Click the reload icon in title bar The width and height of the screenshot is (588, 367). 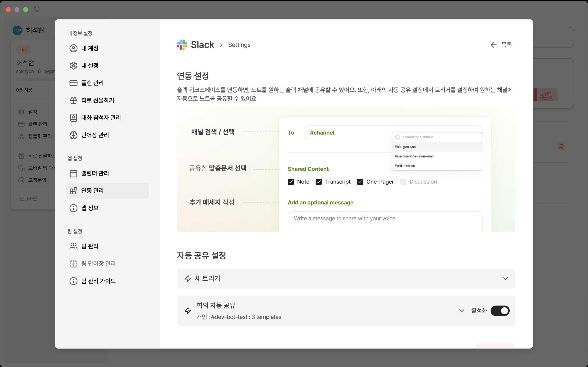pyautogui.click(x=37, y=9)
